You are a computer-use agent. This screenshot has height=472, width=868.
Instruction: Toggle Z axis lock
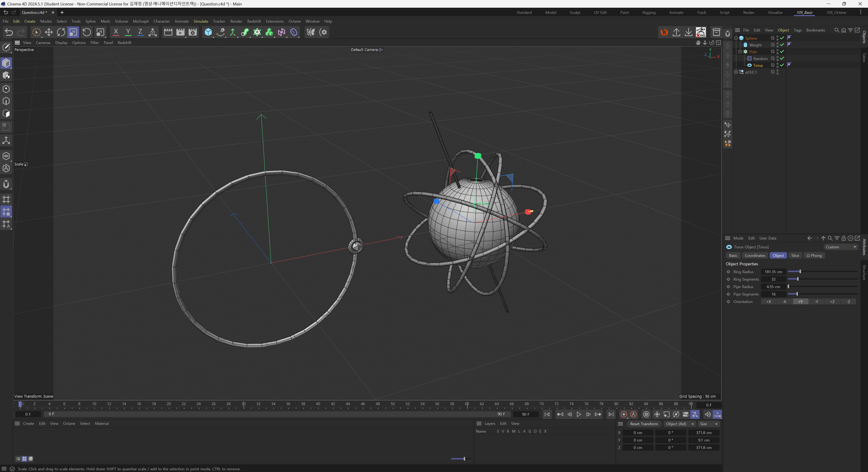[140, 32]
